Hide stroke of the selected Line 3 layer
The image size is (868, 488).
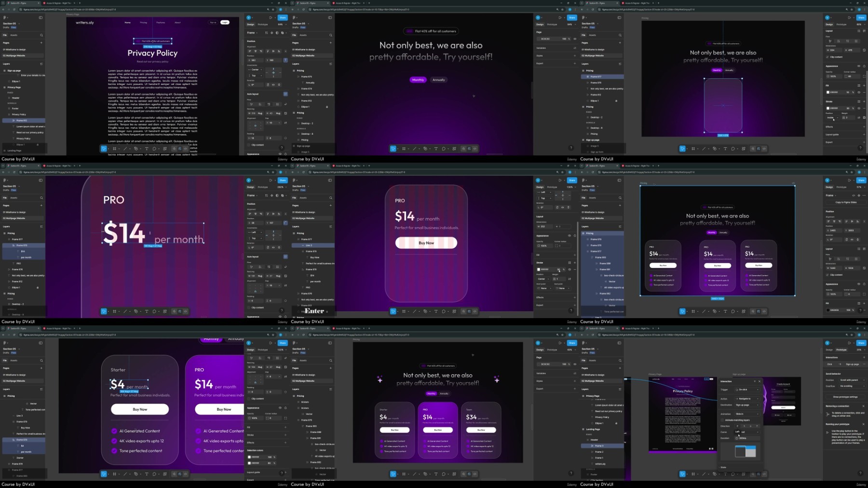click(x=570, y=269)
